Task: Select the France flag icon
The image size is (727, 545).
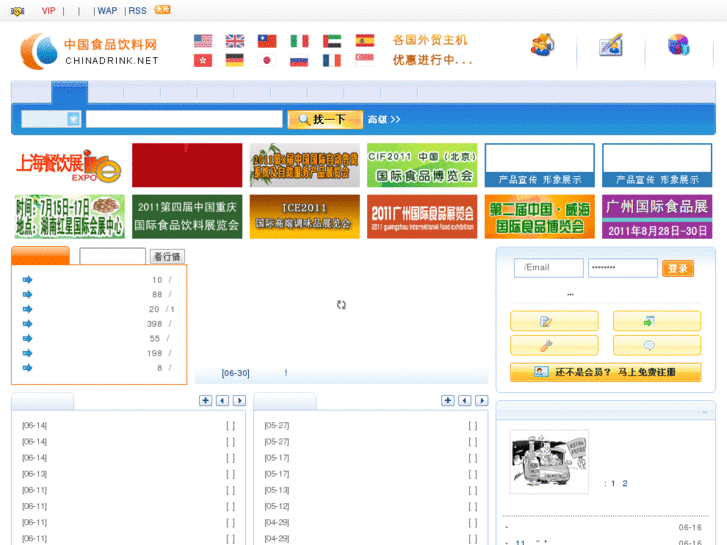Action: pyautogui.click(x=332, y=60)
